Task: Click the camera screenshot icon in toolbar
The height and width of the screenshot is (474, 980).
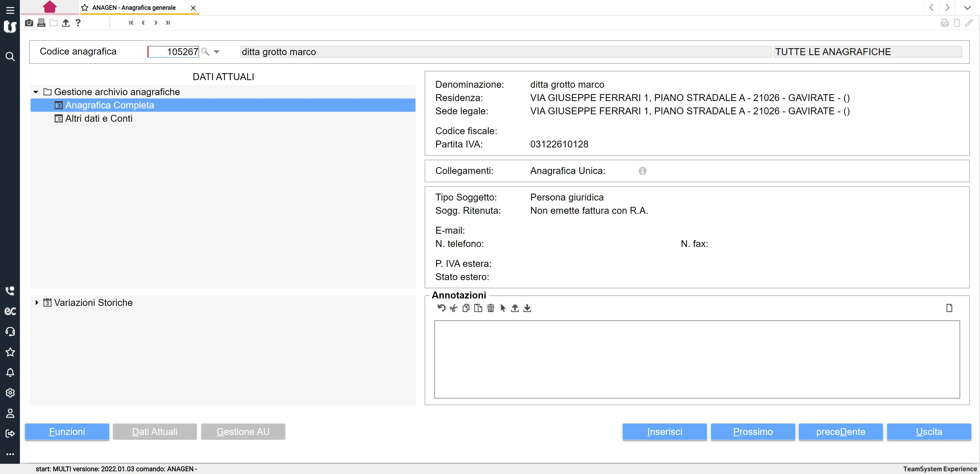Action: click(x=29, y=23)
